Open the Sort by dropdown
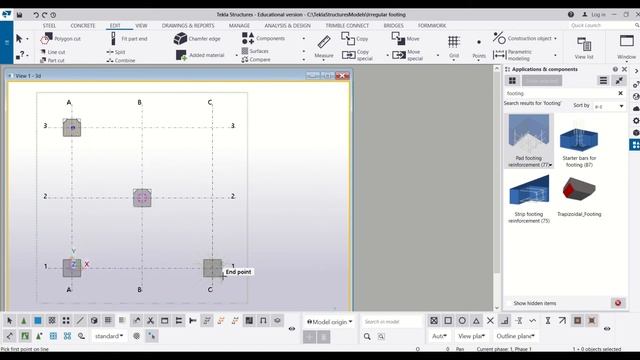This screenshot has height=360, width=640. coord(609,106)
